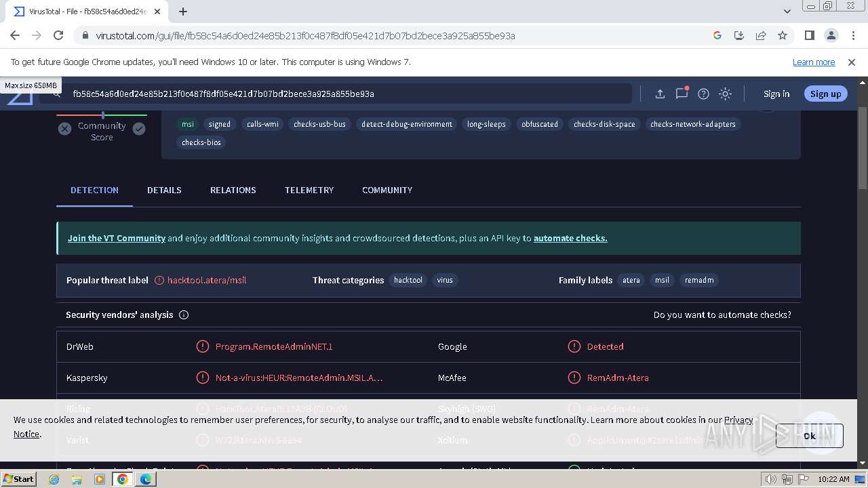This screenshot has height=488, width=868.
Task: Reload the VirusTotal page
Action: click(x=58, y=35)
